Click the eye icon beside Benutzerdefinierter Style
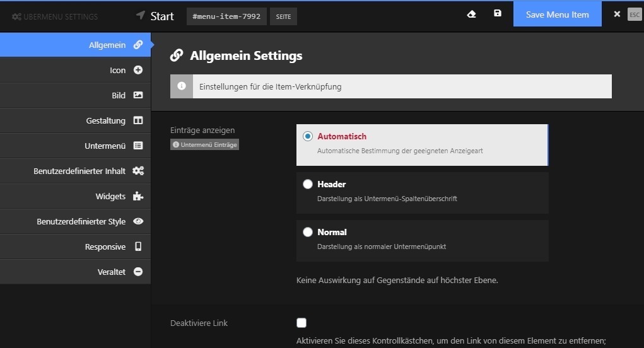This screenshot has height=348, width=644. point(138,221)
